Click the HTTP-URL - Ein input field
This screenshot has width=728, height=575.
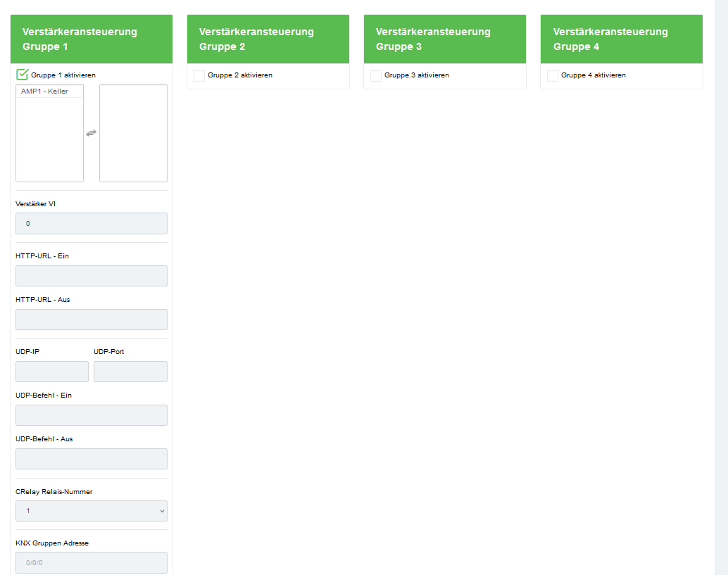point(92,276)
